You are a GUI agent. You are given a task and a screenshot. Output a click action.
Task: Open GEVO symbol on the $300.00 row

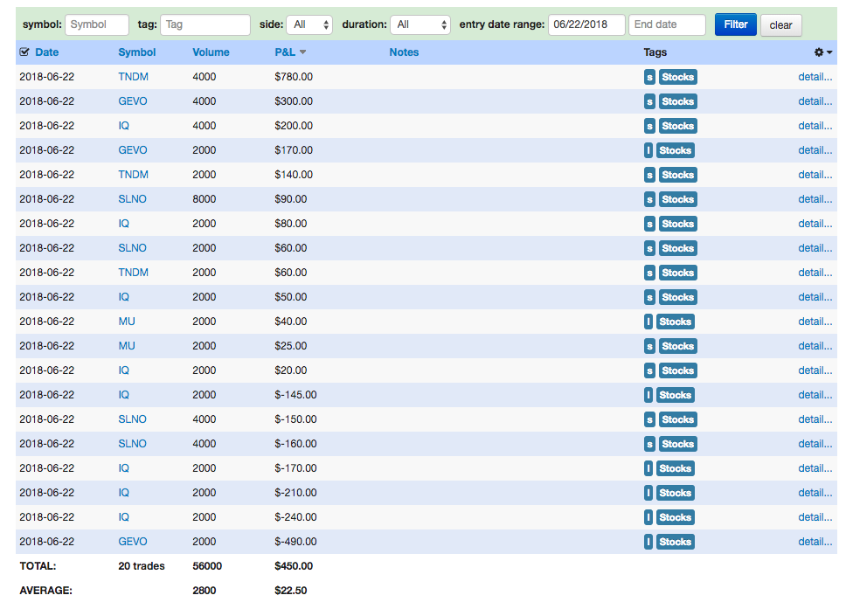tap(133, 100)
